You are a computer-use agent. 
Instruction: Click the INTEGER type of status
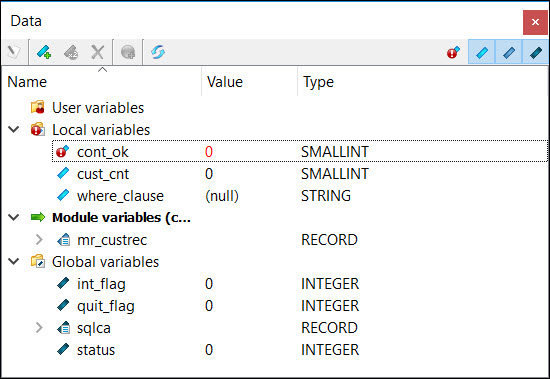pyautogui.click(x=330, y=350)
